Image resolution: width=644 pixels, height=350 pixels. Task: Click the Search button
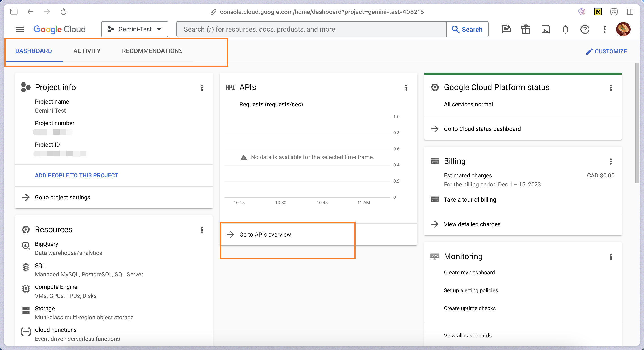[x=467, y=29]
